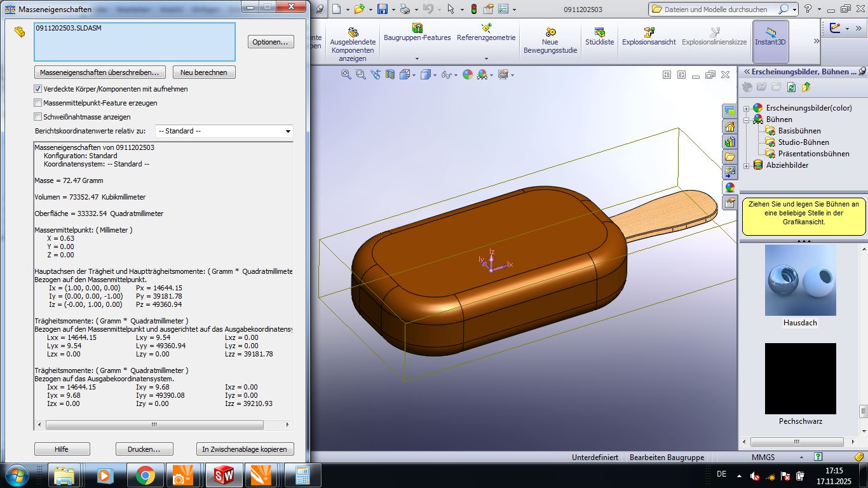Open the View Settings monitor icon

(x=503, y=74)
